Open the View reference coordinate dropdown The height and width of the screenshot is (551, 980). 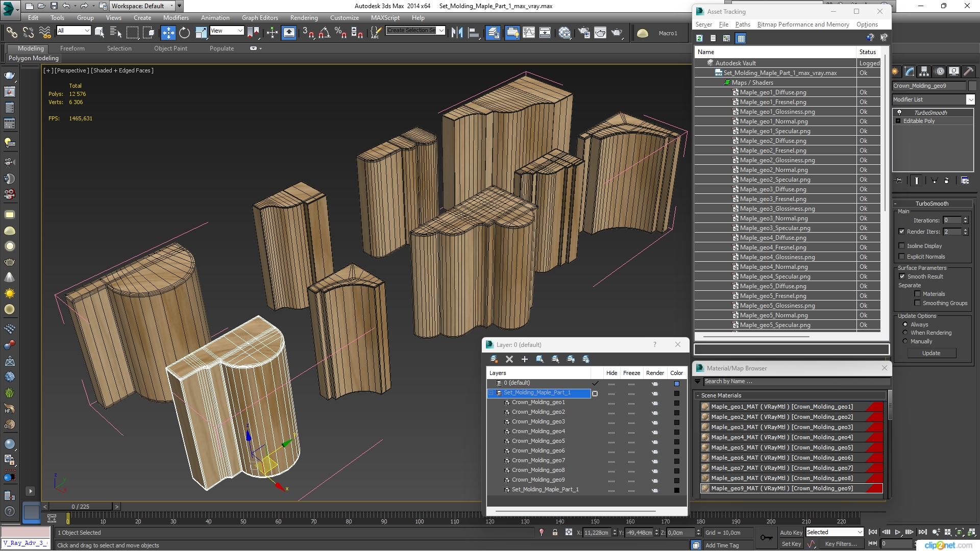point(227,31)
